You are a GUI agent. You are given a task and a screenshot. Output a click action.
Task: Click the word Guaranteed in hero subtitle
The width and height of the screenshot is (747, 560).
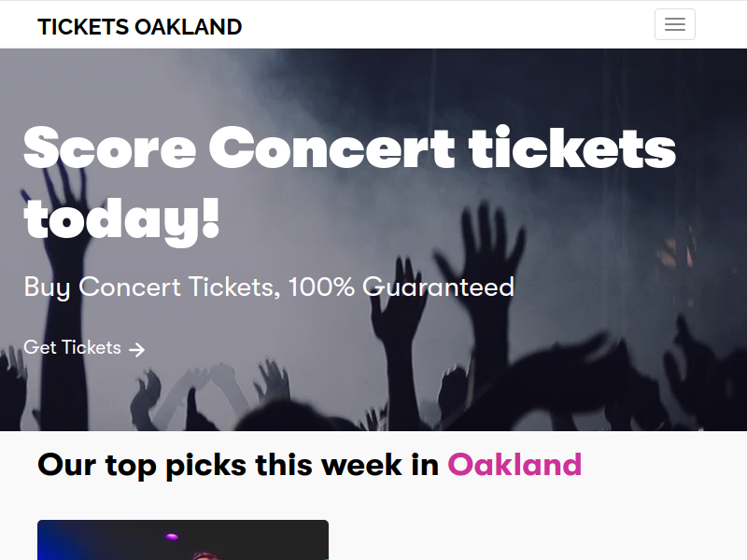pos(438,287)
